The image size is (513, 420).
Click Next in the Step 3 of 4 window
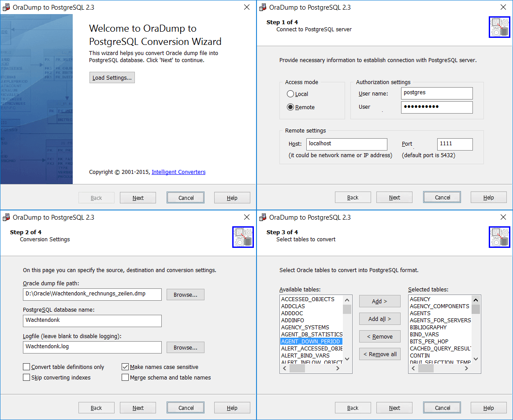point(394,408)
